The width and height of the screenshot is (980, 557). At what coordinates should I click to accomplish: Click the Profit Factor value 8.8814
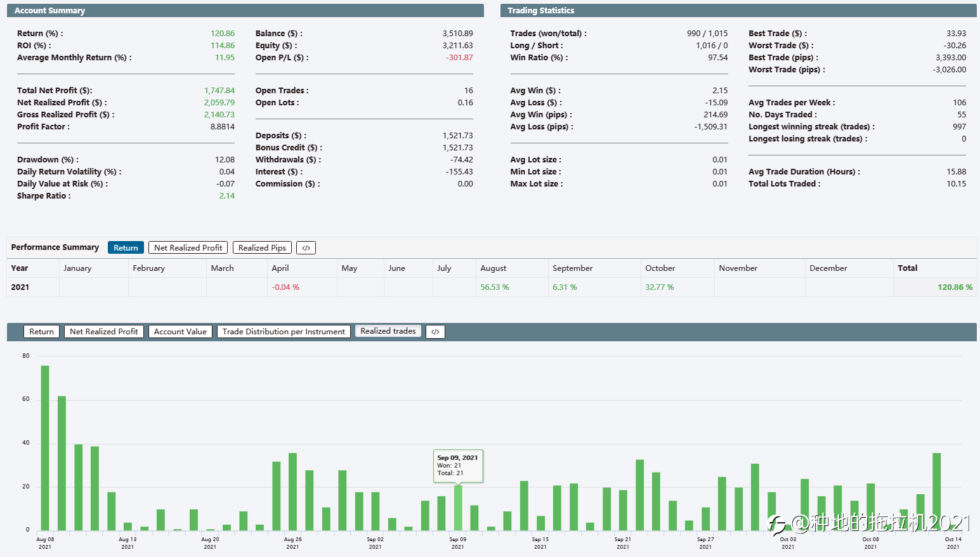[x=223, y=127]
